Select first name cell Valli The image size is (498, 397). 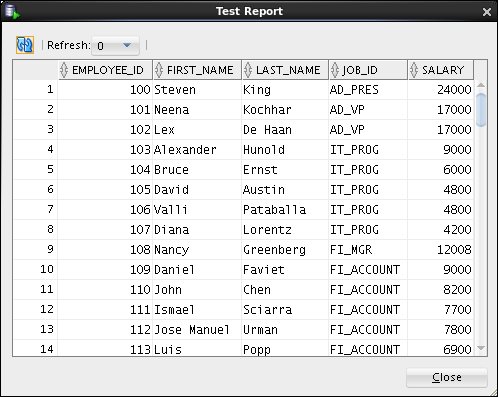[197, 210]
